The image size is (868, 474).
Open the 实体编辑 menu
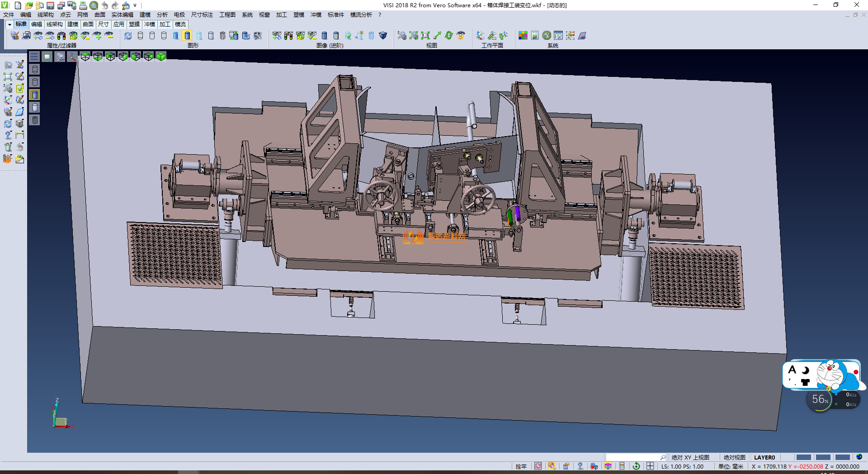coord(122,15)
